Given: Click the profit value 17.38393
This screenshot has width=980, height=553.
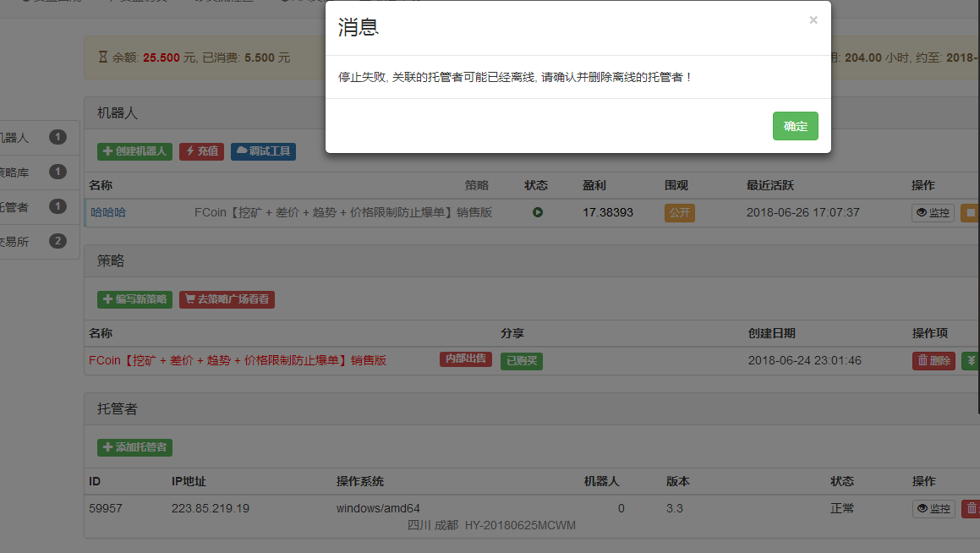Looking at the screenshot, I should pos(607,212).
